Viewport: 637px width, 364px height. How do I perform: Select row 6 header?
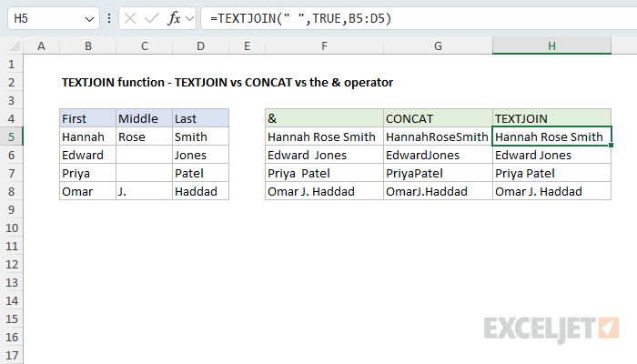[11, 155]
